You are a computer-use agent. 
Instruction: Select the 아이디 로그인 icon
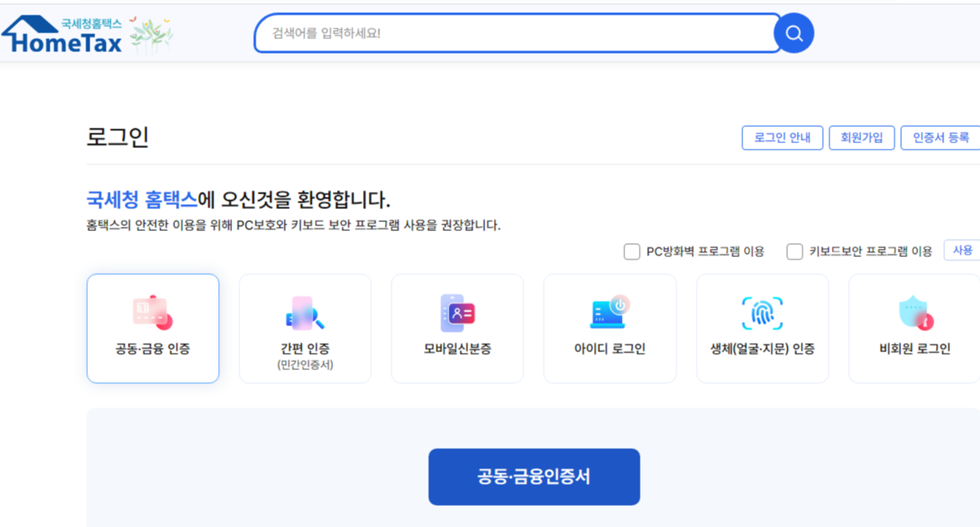pos(610,312)
